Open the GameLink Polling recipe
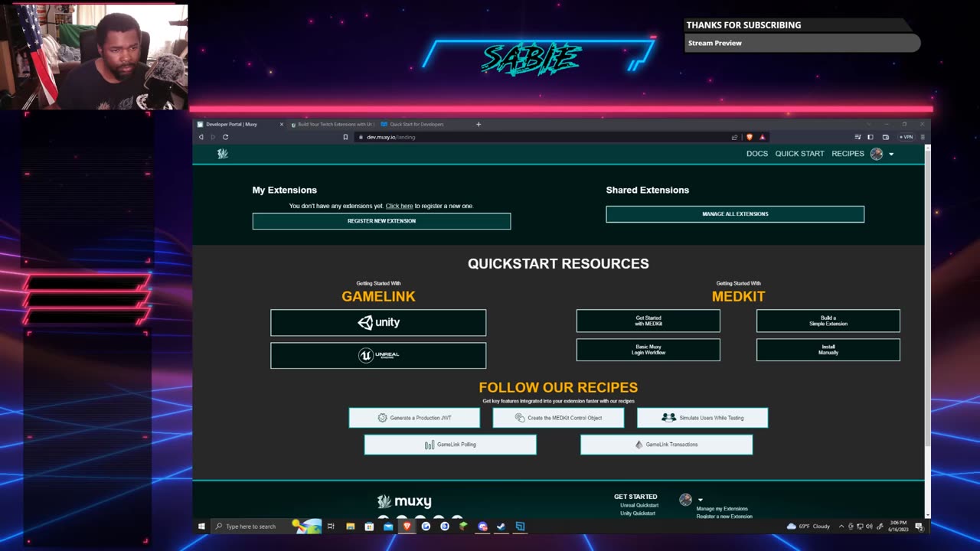The image size is (980, 551). [450, 445]
